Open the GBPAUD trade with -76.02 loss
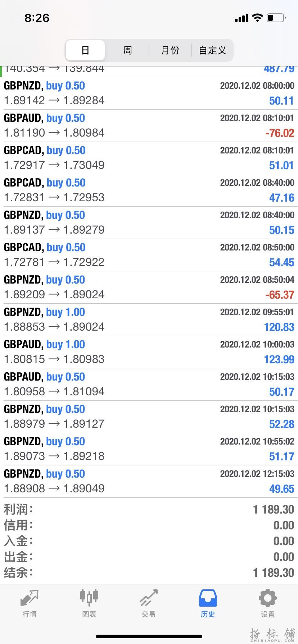298x644 pixels. (149, 125)
